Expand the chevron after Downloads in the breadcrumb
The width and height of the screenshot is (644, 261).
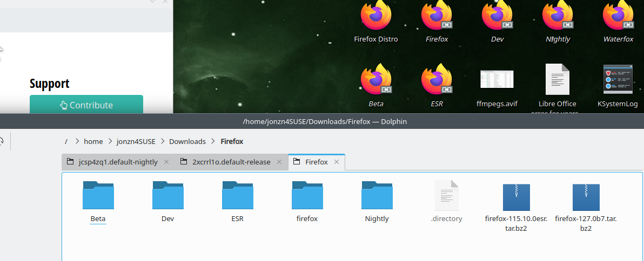click(213, 141)
